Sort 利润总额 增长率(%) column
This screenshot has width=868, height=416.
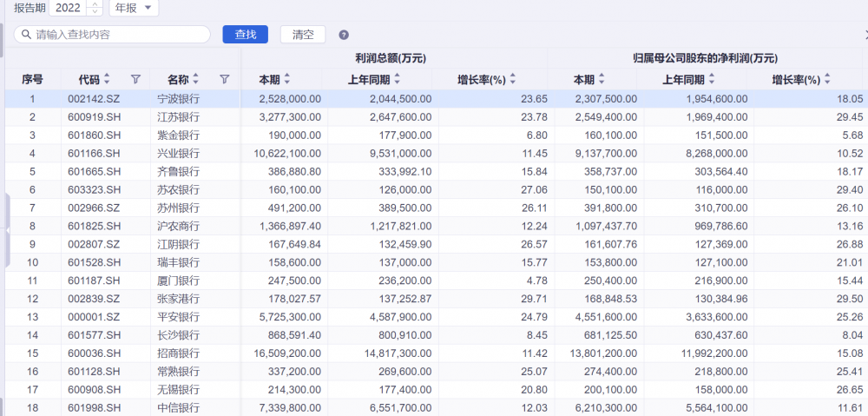(x=513, y=79)
